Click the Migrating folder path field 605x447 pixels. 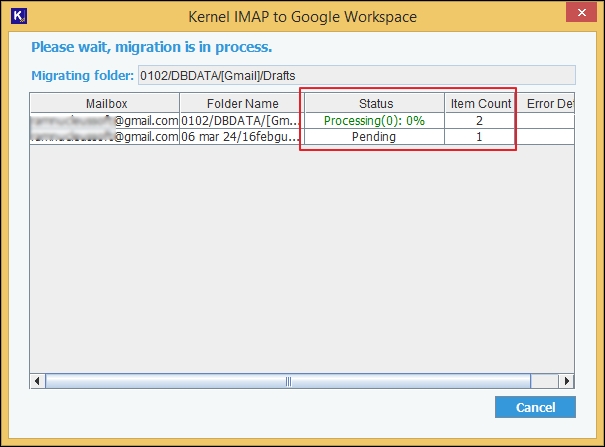(x=357, y=75)
